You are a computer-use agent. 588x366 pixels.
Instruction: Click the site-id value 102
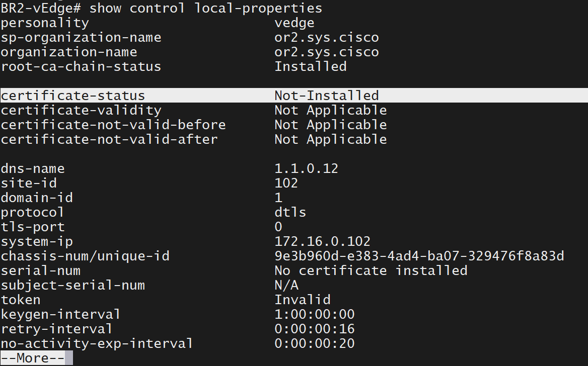tap(286, 183)
